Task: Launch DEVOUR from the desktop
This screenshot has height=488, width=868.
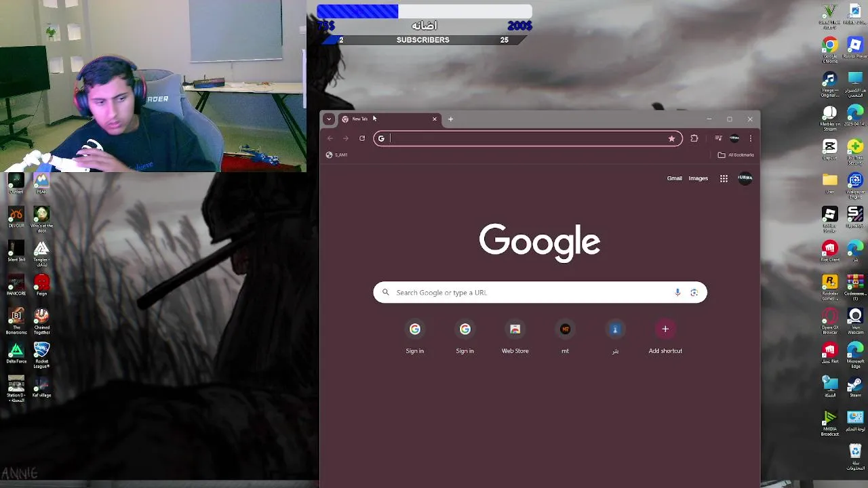Action: [x=16, y=218]
